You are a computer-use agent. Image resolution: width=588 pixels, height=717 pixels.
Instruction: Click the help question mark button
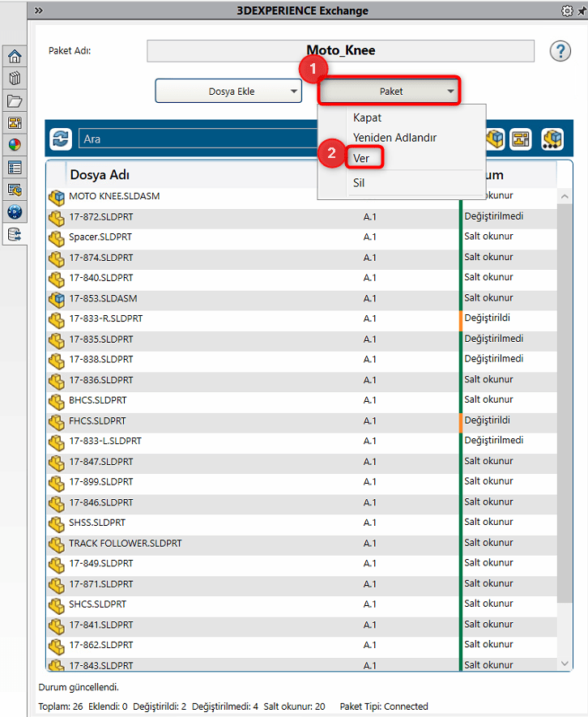pos(560,51)
